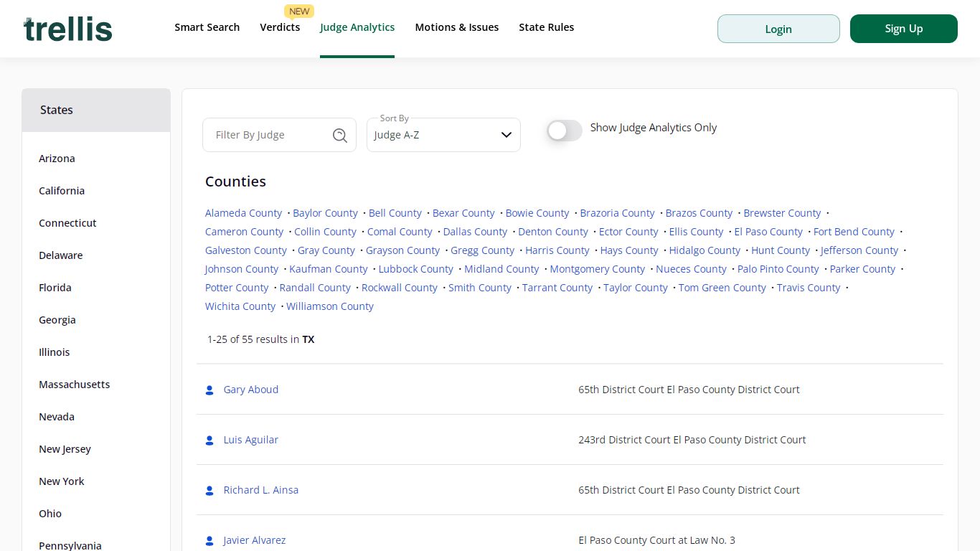Viewport: 980px width, 551px height.
Task: Open the Baylor County link
Action: click(x=325, y=213)
